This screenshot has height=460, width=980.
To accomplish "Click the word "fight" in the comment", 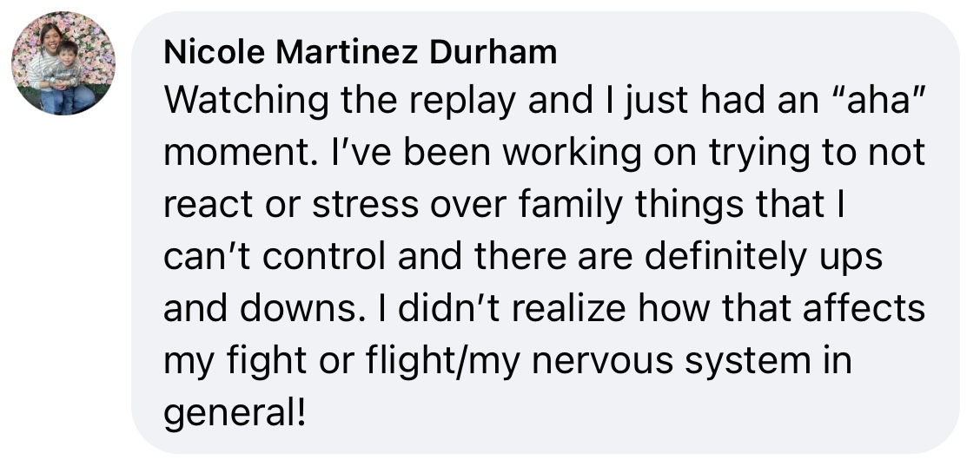I will click(266, 362).
